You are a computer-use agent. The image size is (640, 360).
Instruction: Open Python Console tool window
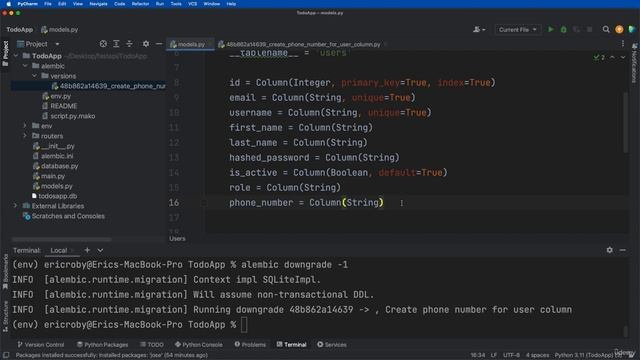(198, 344)
